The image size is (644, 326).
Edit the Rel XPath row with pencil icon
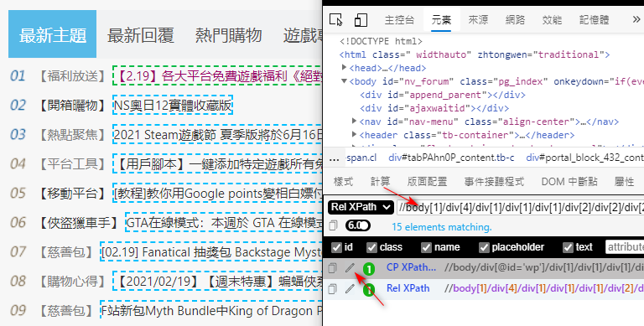coord(350,288)
